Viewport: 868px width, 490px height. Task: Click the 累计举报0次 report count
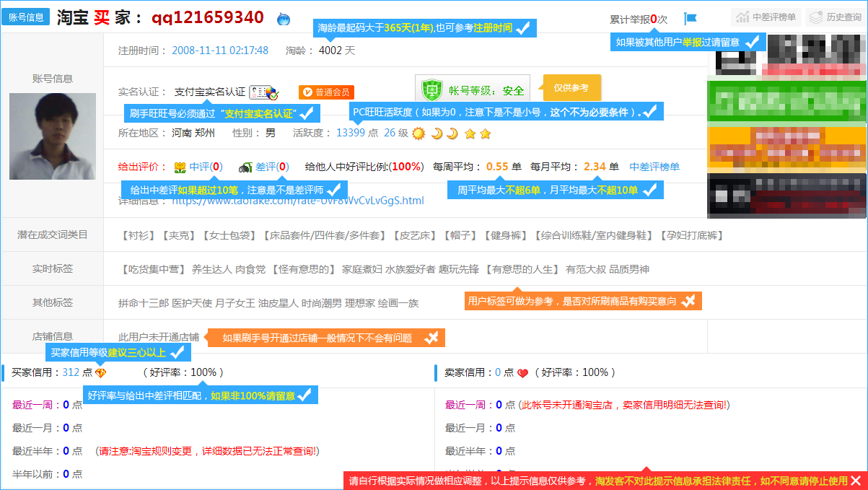639,19
